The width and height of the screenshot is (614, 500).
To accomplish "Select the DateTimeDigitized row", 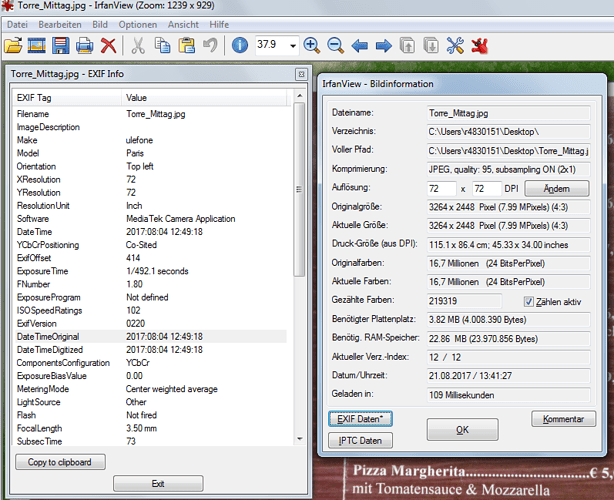I will 151,350.
